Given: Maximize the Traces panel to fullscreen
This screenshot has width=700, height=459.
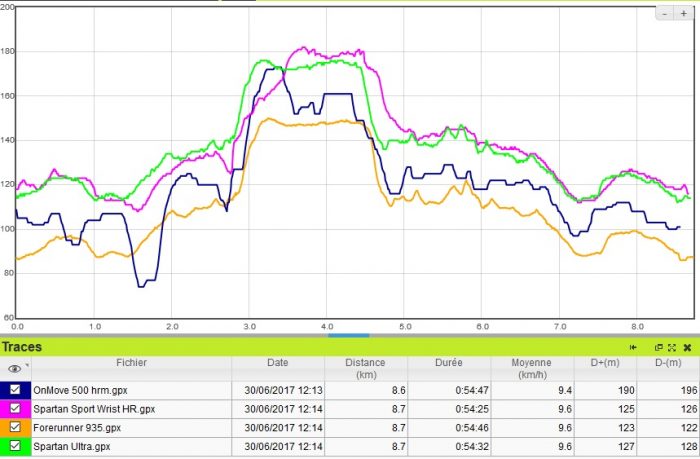Looking at the screenshot, I should [x=672, y=347].
